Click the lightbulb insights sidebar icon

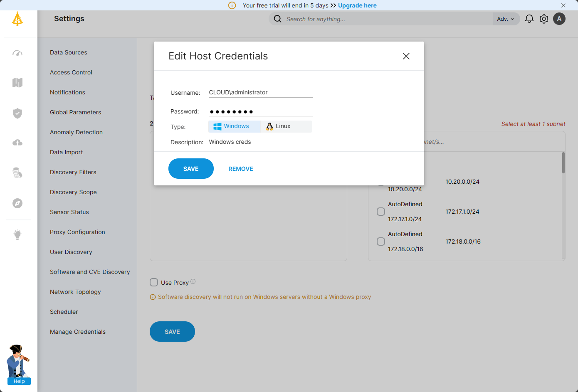[x=17, y=234]
